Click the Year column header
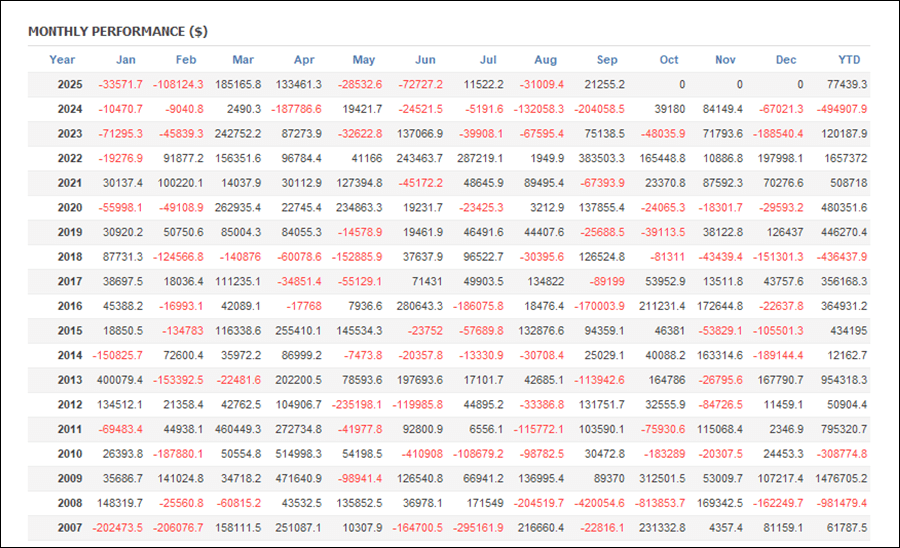The height and width of the screenshot is (548, 900). [x=62, y=60]
